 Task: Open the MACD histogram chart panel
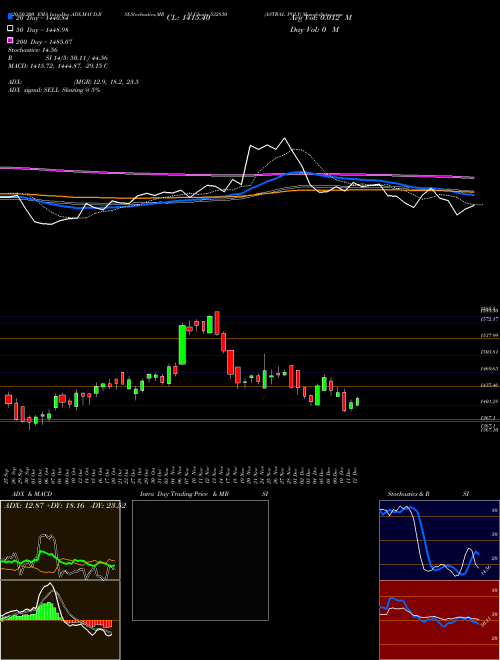click(60, 620)
